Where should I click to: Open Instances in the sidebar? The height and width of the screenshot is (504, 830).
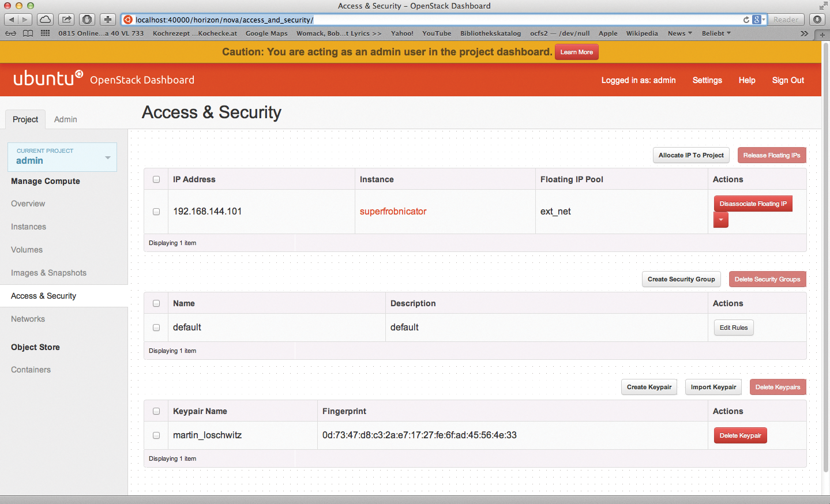pyautogui.click(x=28, y=227)
